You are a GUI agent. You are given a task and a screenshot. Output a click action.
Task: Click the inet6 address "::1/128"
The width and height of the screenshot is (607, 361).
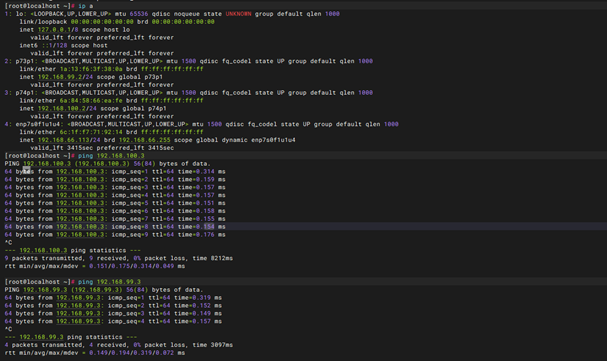click(x=54, y=45)
